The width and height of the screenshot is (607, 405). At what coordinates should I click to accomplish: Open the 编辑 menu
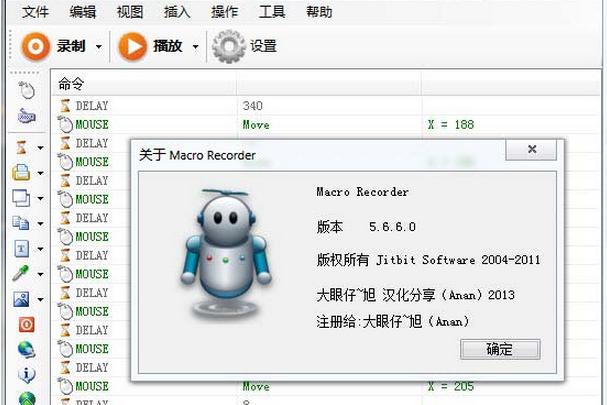(82, 12)
